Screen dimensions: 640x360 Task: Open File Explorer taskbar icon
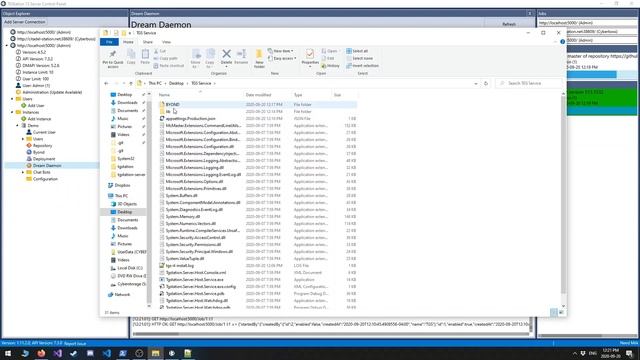(x=156, y=353)
